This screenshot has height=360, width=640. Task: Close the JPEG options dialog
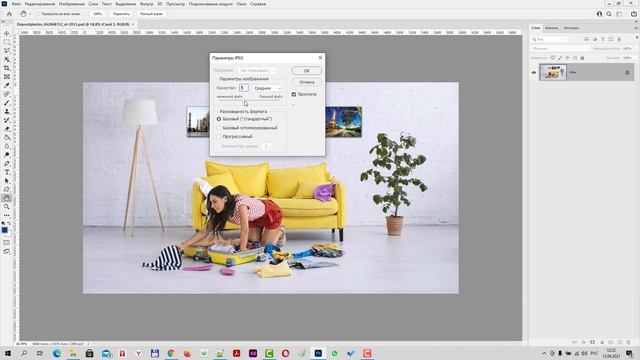click(x=320, y=58)
